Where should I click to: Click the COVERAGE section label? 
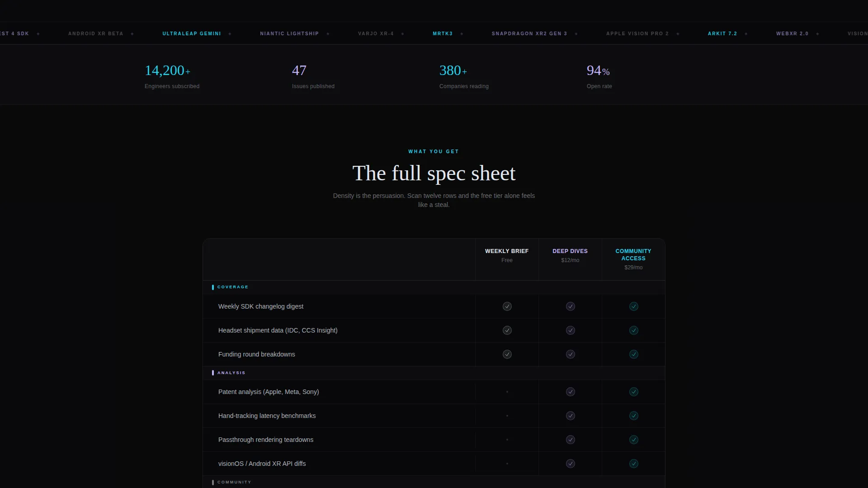233,287
